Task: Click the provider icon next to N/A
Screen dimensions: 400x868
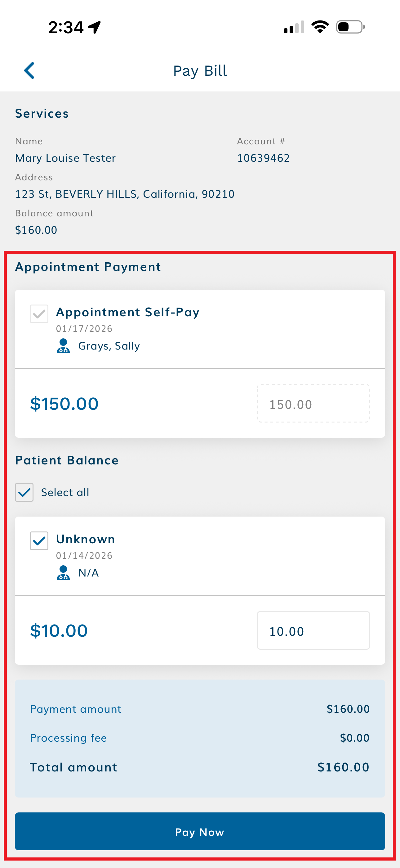Action: [63, 572]
